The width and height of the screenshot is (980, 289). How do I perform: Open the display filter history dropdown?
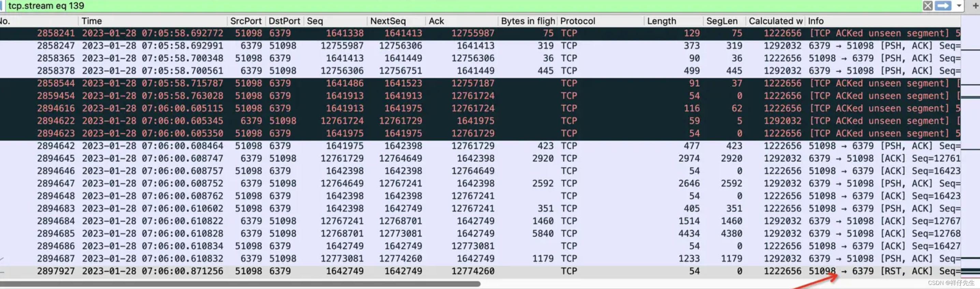pos(959,6)
